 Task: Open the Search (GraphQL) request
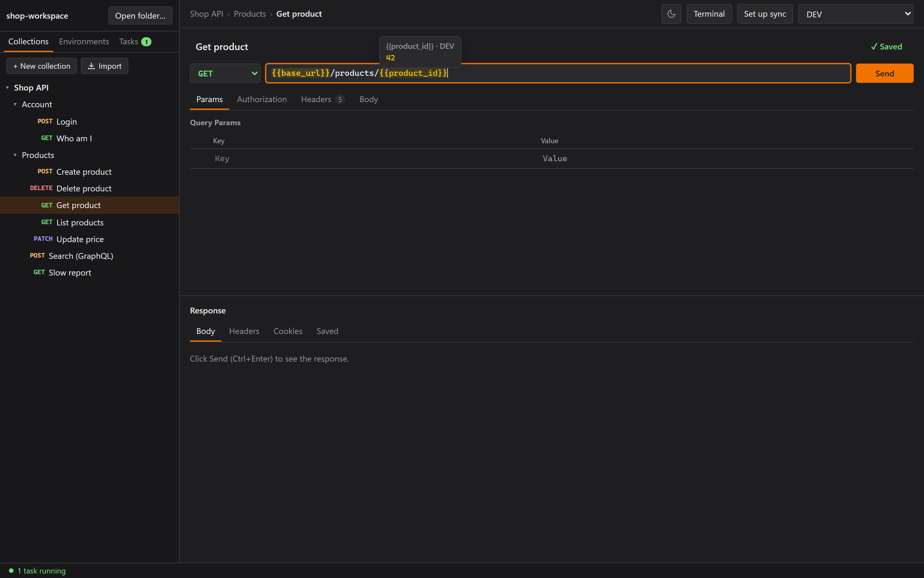point(90,256)
